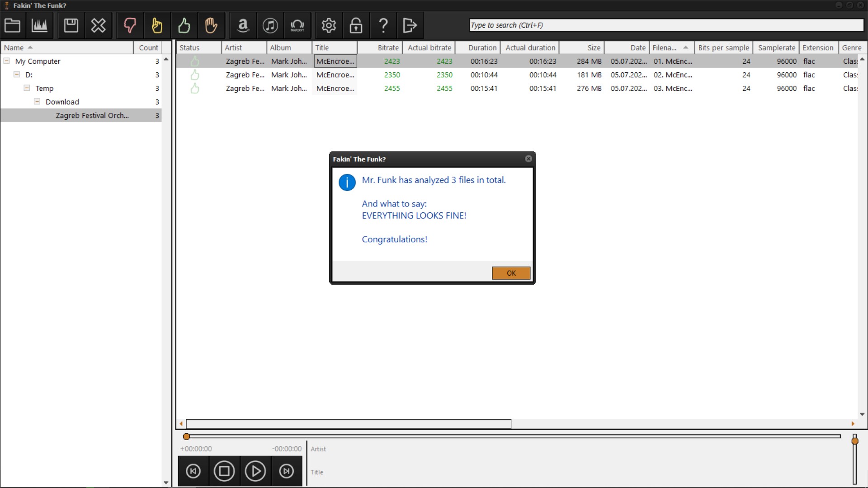Click the open folder toolbar icon

(12, 26)
